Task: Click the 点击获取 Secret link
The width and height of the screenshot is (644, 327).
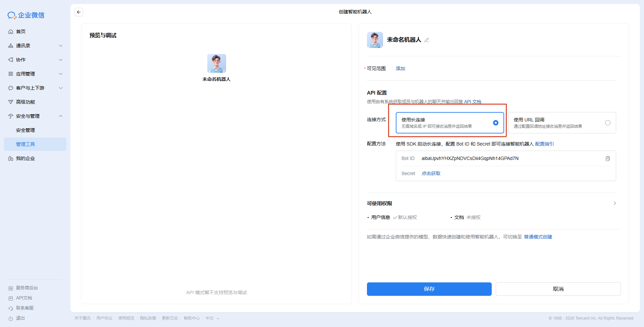Action: pos(431,173)
